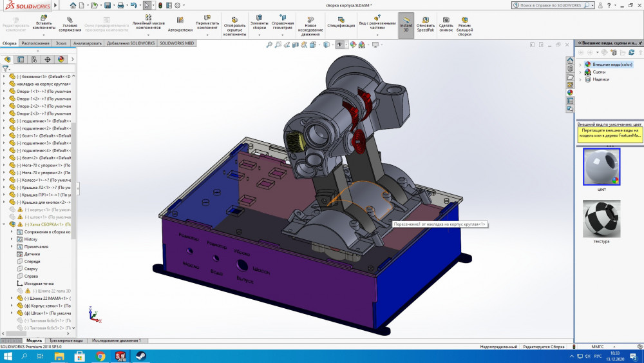This screenshot has height=363, width=644.
Task: Click the rebuild traffic light icon
Action: 160,5
